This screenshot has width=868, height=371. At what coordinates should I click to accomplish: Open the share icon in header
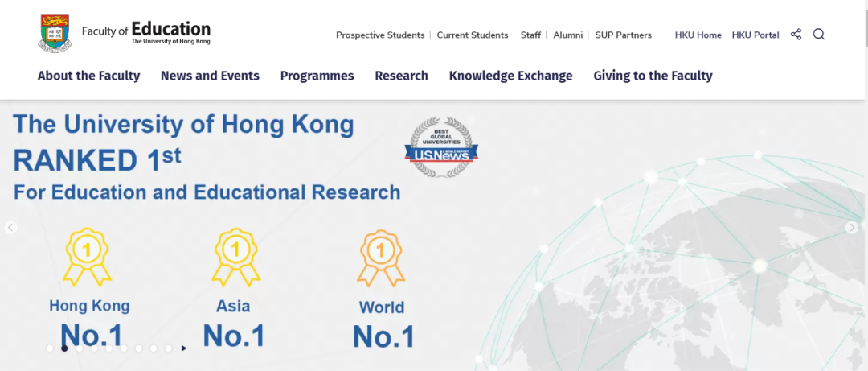(x=796, y=35)
